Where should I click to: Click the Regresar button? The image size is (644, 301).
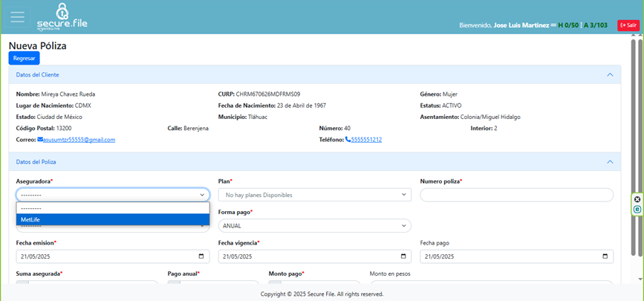[24, 58]
